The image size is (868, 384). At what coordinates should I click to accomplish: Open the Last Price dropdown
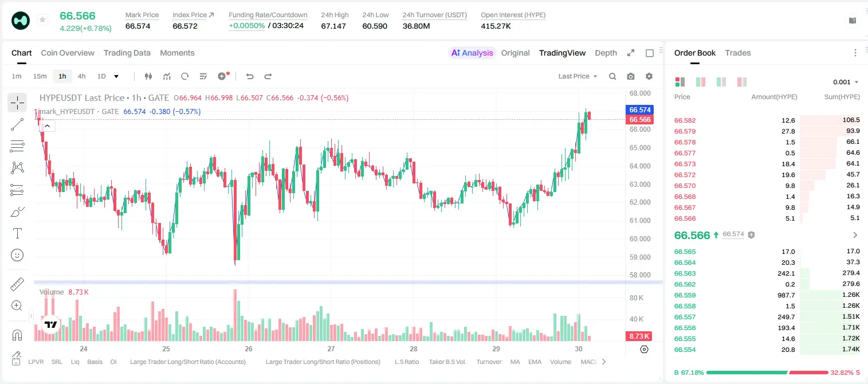pyautogui.click(x=578, y=76)
